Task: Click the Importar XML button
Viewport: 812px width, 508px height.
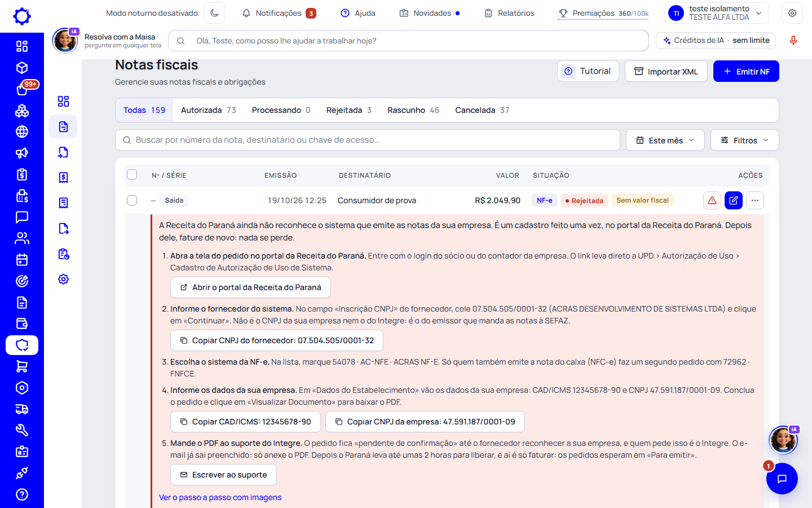Action: [x=666, y=71]
